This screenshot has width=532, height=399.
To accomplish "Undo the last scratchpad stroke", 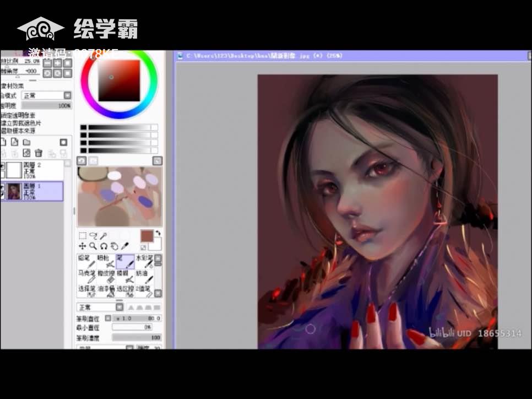I will pyautogui.click(x=82, y=160).
